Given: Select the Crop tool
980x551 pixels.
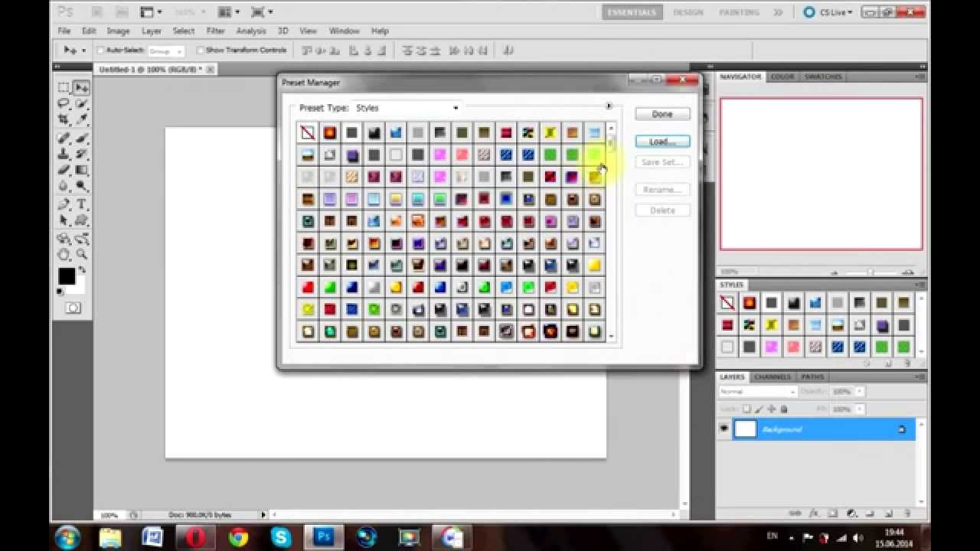Looking at the screenshot, I should tap(64, 121).
